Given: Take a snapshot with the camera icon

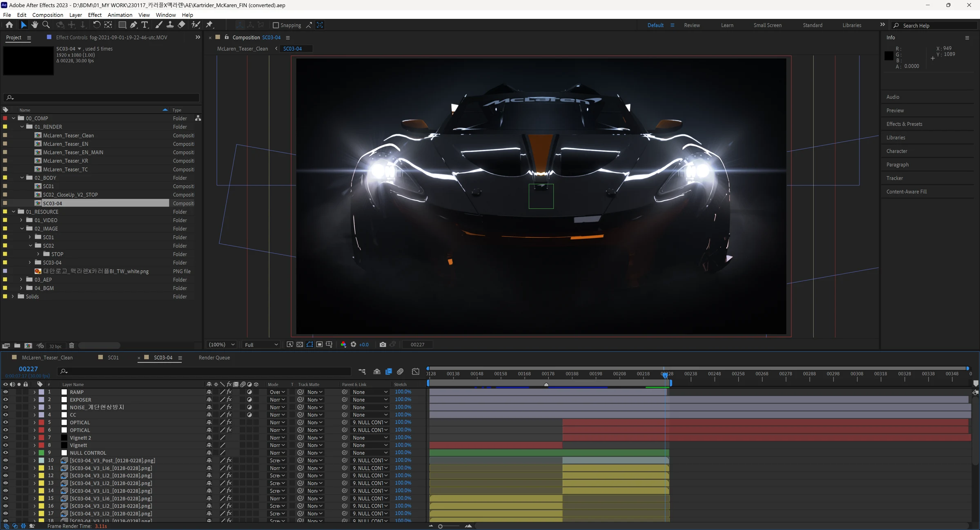Looking at the screenshot, I should 383,345.
